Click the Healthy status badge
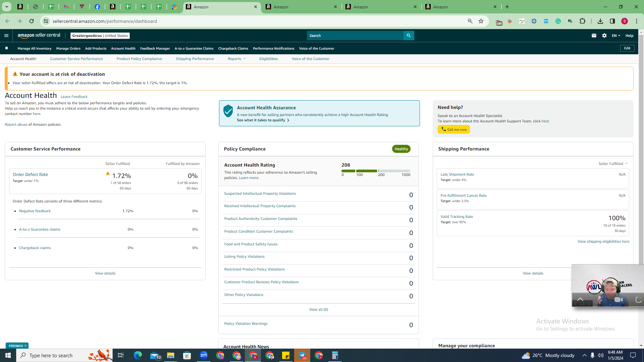 [401, 149]
